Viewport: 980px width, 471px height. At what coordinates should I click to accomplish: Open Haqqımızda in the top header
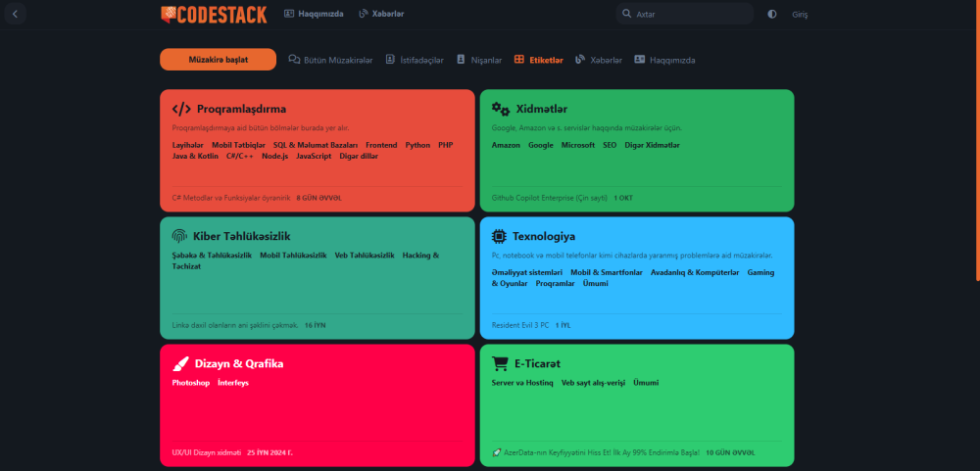(314, 14)
